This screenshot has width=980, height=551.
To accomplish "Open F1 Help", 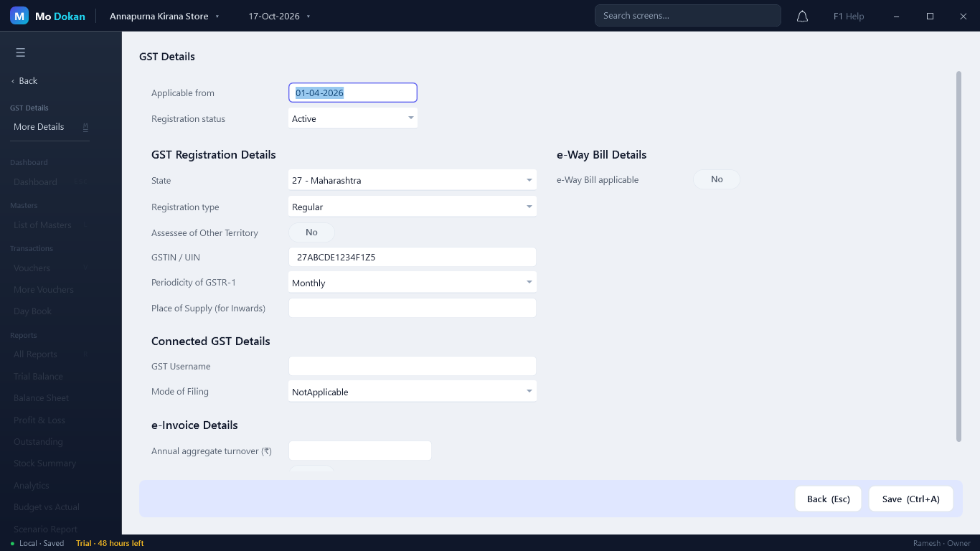I will 849,16.
